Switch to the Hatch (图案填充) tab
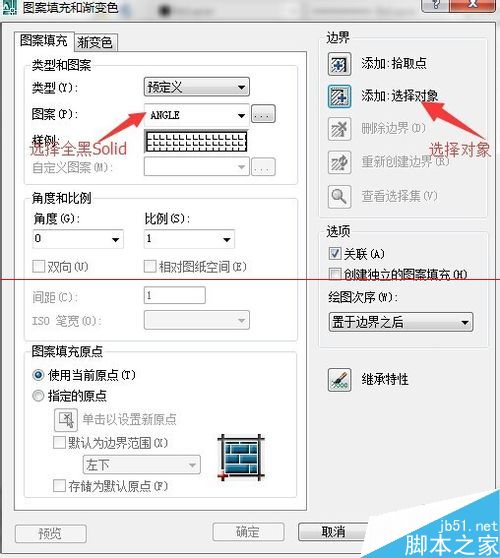Viewport: 500px width, 558px height. pos(44,41)
